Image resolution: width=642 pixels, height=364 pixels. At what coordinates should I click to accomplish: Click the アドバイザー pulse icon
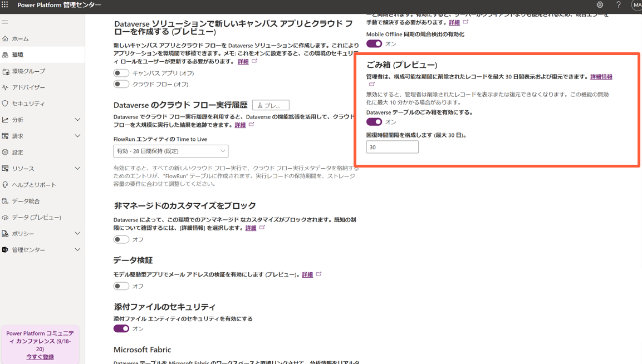[x=6, y=87]
